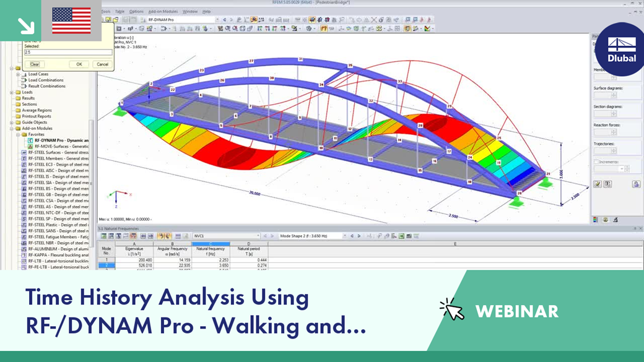Collapse the Favorites folder node
Viewport: 644px width, 362px height.
(x=18, y=134)
